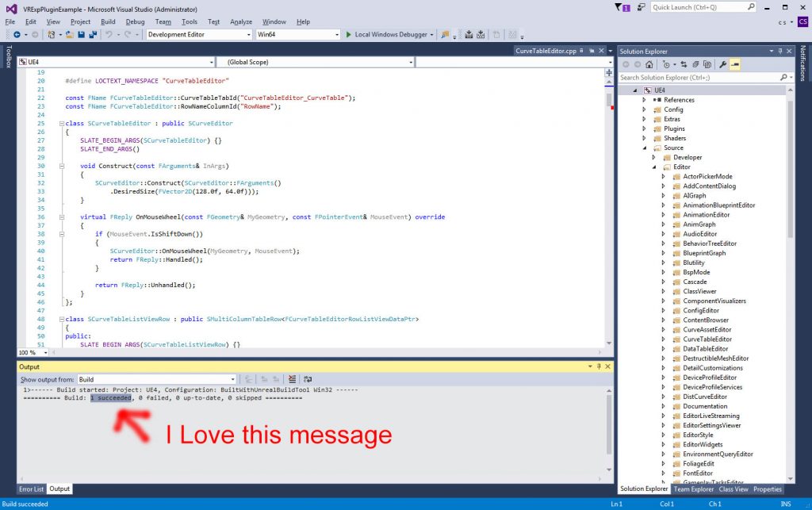Click the Navigate Backward toolbar icon
The width and height of the screenshot is (812, 510).
[17, 35]
